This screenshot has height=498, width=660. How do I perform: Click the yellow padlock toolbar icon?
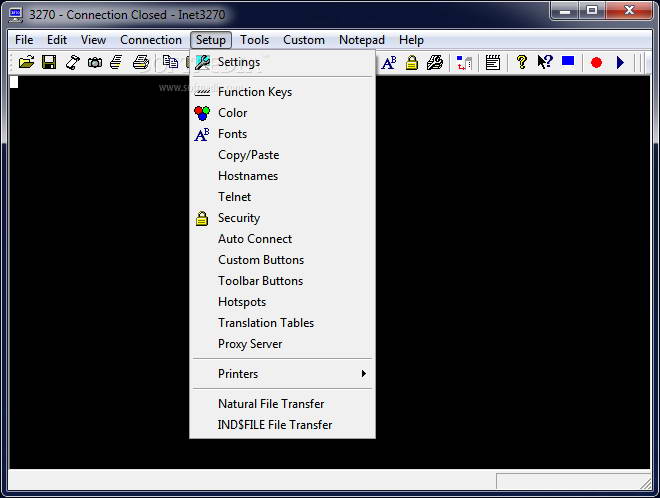pyautogui.click(x=412, y=62)
